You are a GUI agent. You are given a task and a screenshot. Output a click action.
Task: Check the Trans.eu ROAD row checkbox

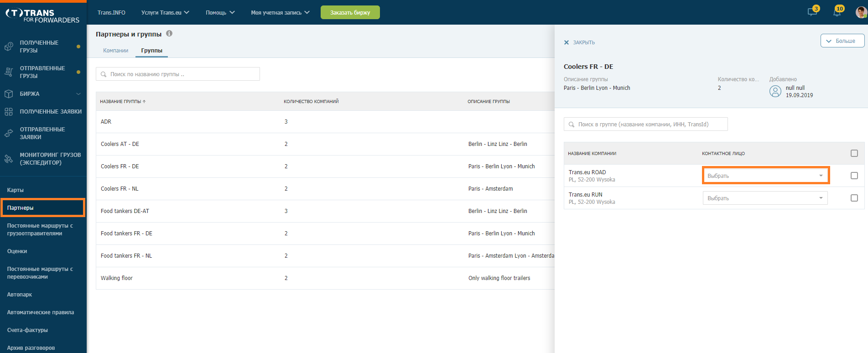[x=854, y=176]
